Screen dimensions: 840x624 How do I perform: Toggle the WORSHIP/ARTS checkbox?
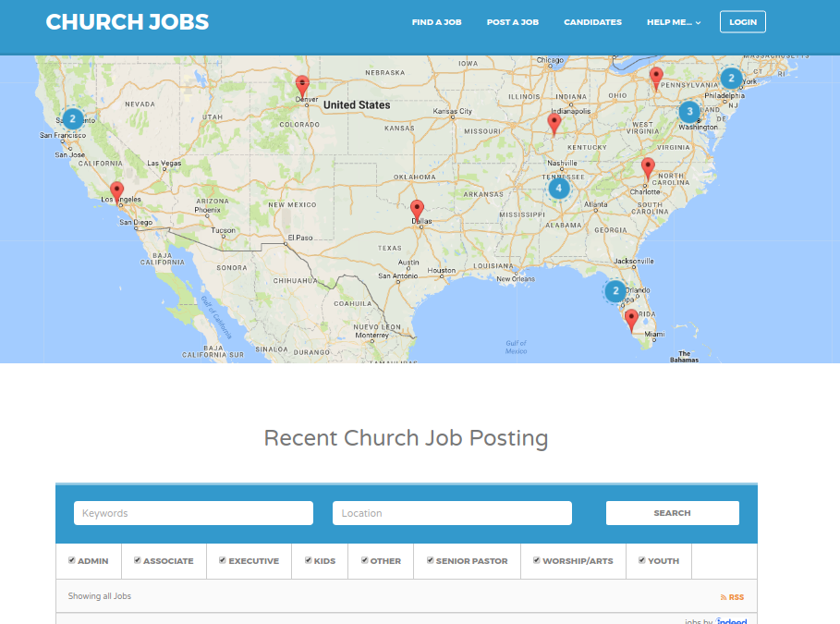click(536, 560)
